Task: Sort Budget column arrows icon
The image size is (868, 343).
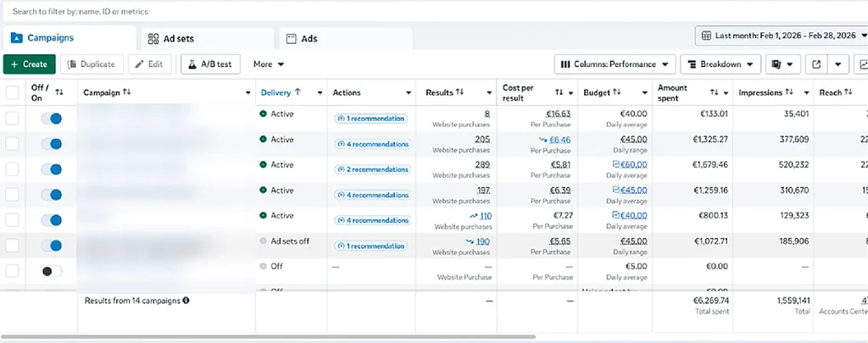Action: (x=617, y=92)
